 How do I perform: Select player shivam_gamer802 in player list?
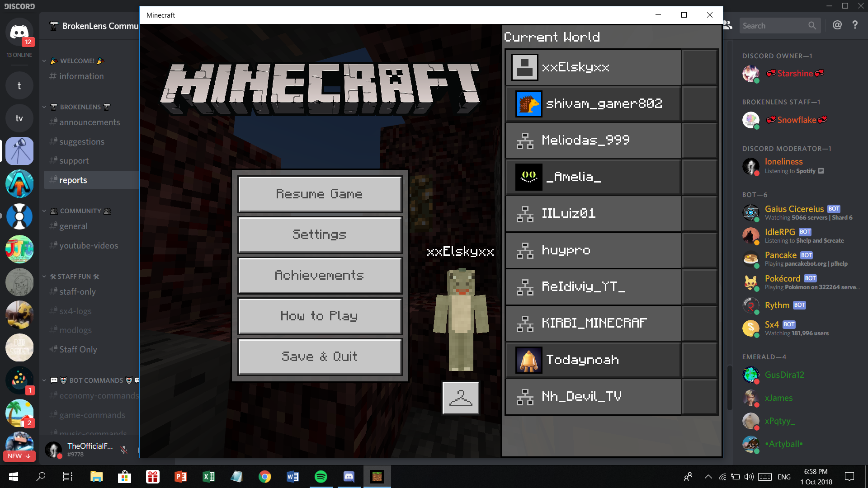(x=593, y=104)
